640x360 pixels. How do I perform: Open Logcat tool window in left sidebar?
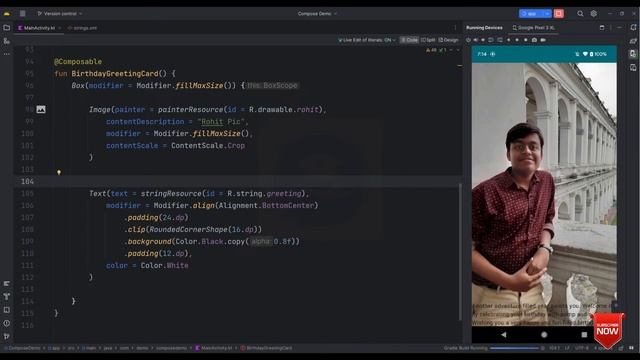7,283
